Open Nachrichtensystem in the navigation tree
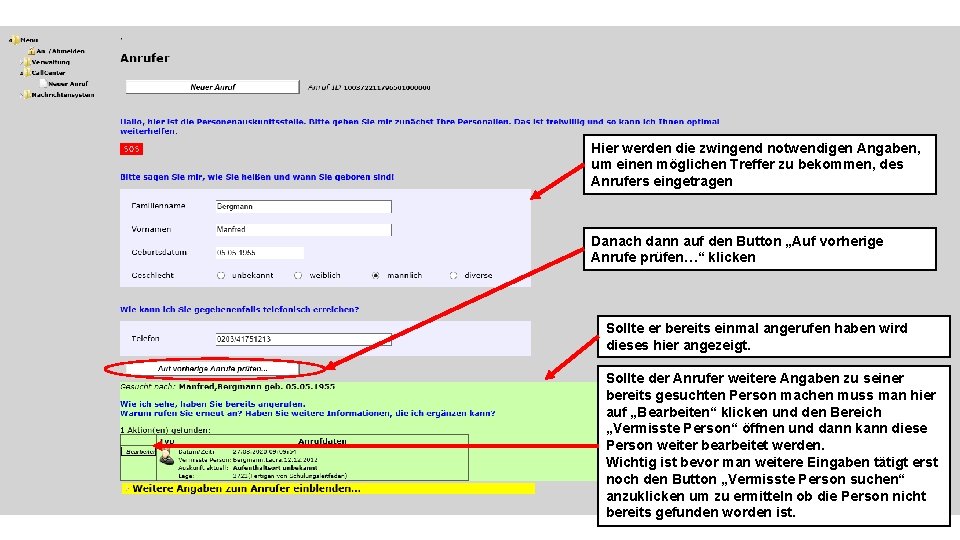This screenshot has width=960, height=540. [x=63, y=95]
